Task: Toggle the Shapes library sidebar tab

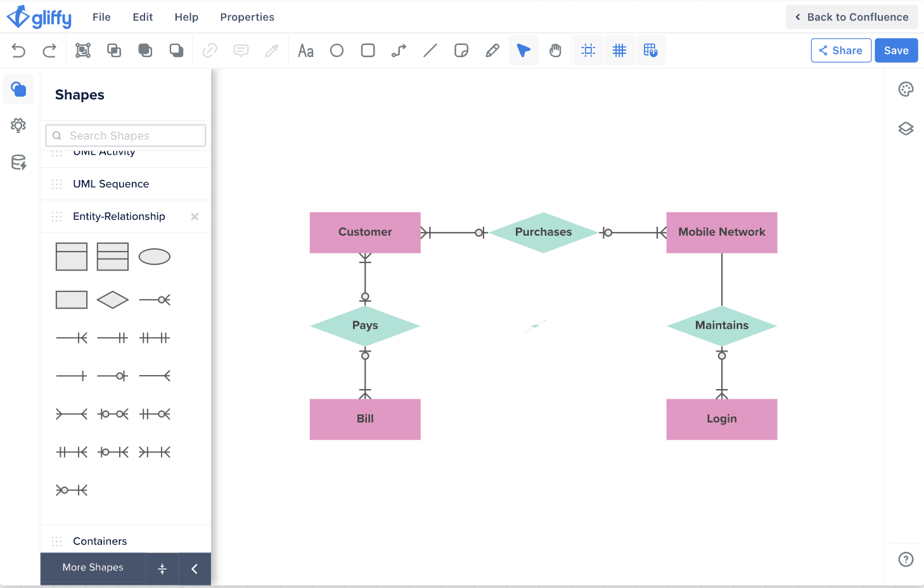Action: [x=18, y=89]
